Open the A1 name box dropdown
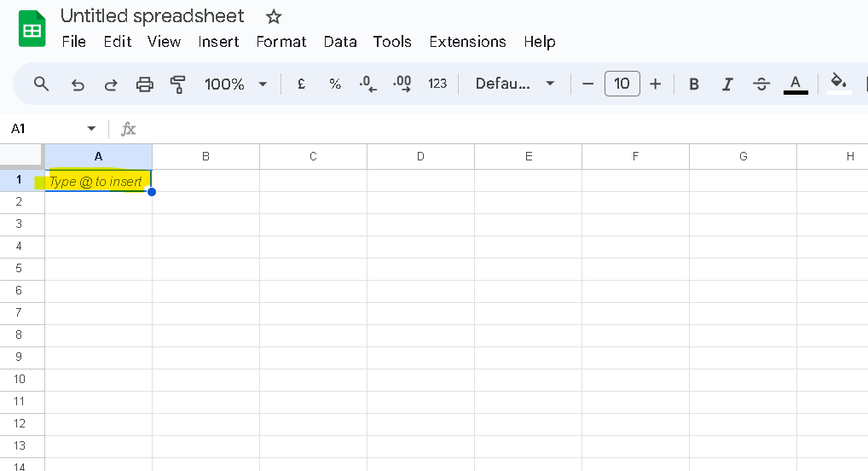The image size is (868, 471). (91, 129)
